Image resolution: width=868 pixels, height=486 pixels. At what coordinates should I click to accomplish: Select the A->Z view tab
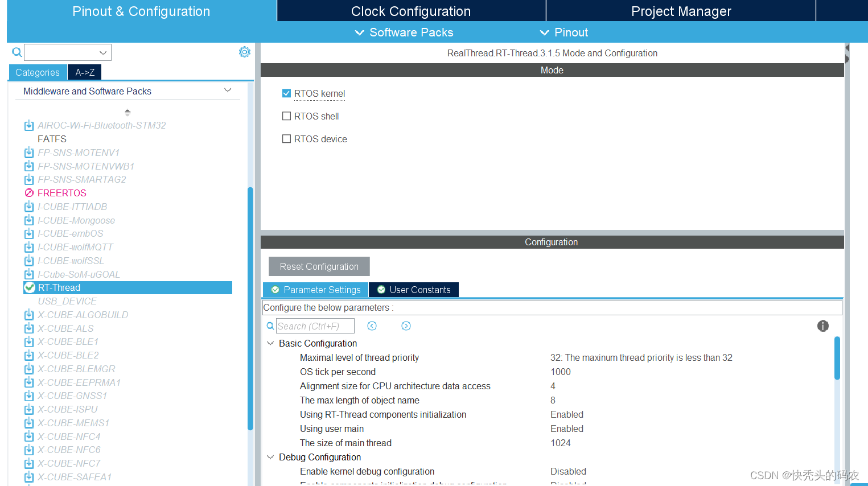point(85,72)
